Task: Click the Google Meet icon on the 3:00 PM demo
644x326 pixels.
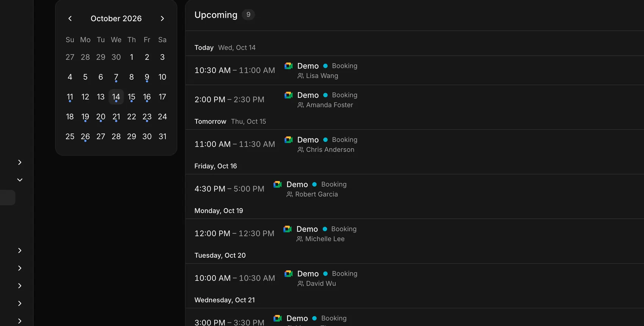Action: [x=278, y=318]
